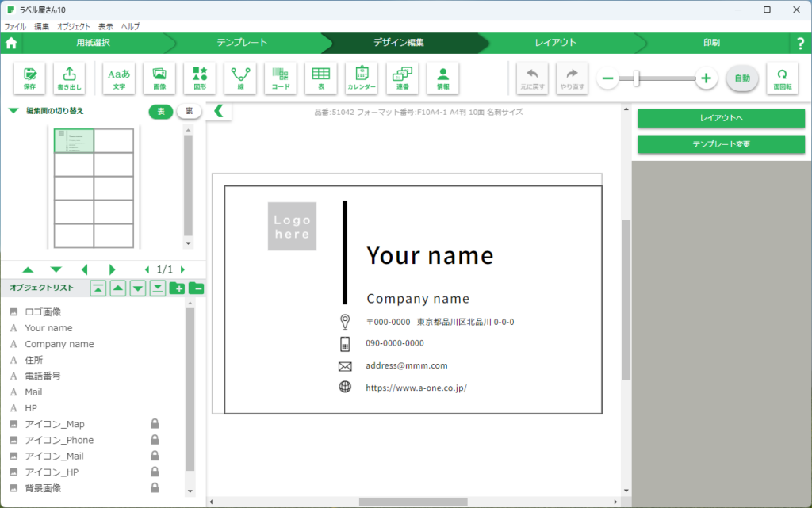Switch editing side to 裏 (back)
The height and width of the screenshot is (508, 812).
coord(189,112)
